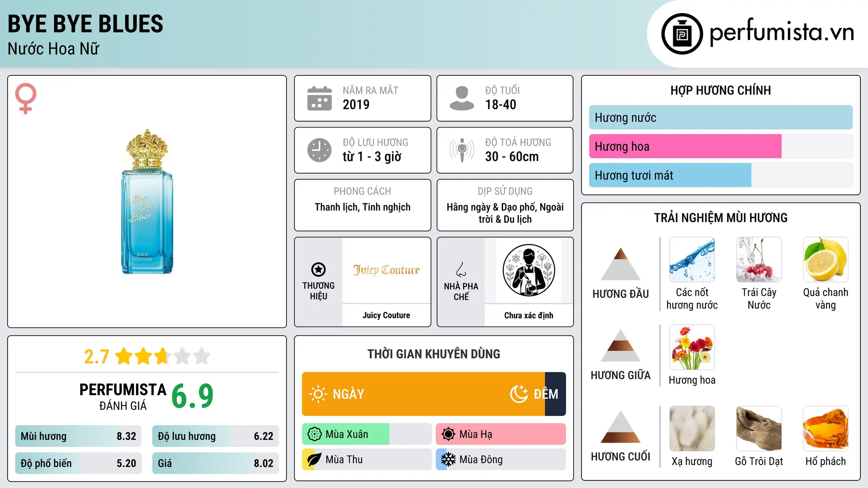Click the perfumista.vn perfume bottle logo icon

coord(682,34)
